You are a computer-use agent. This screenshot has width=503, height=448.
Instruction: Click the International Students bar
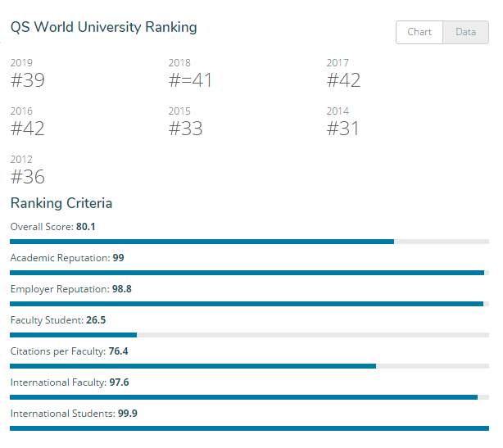pyautogui.click(x=249, y=428)
